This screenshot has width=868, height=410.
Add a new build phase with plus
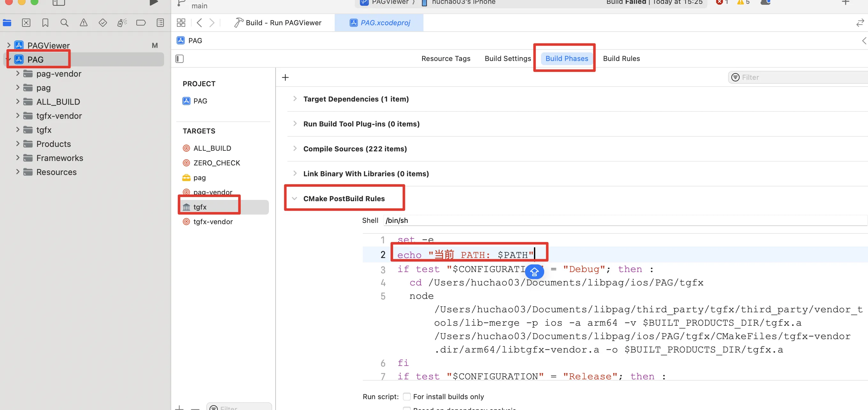click(x=286, y=78)
